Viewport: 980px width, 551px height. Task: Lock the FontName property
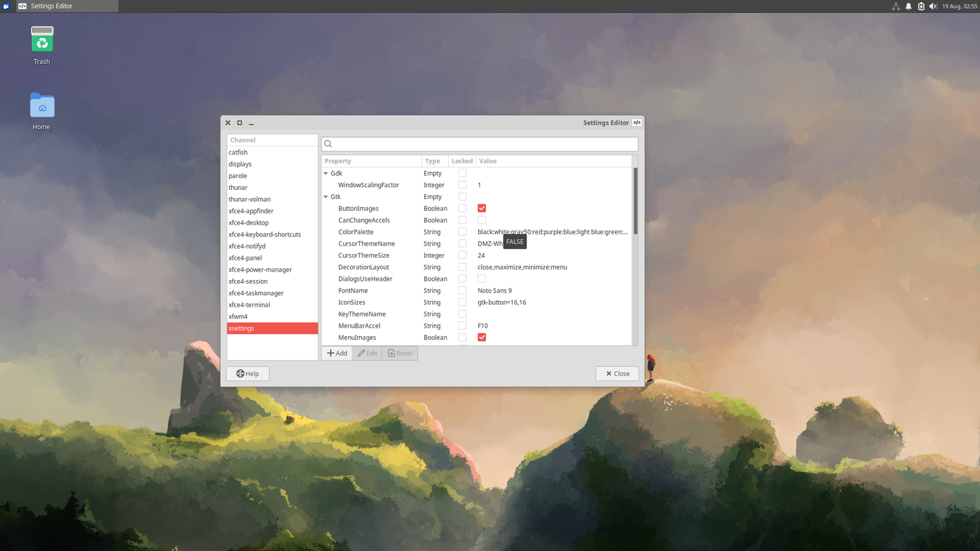[462, 291]
